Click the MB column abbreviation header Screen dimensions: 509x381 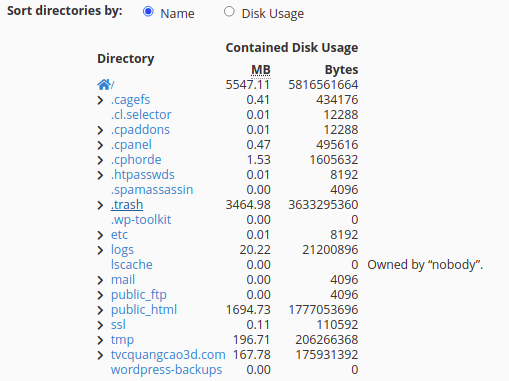tap(261, 70)
